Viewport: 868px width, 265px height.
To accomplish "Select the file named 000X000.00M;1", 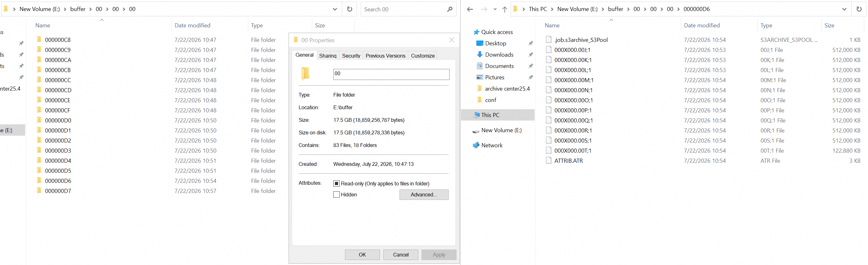I will pos(573,80).
